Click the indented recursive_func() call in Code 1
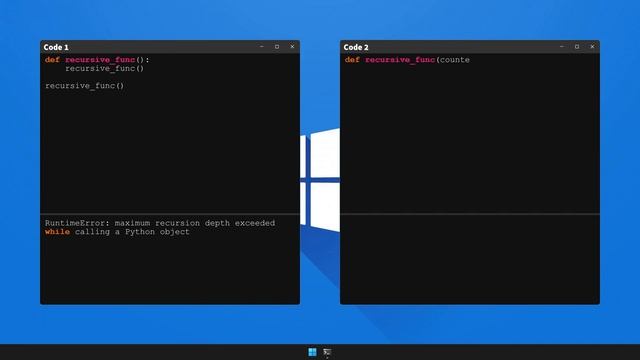The height and width of the screenshot is (360, 640). coord(104,69)
